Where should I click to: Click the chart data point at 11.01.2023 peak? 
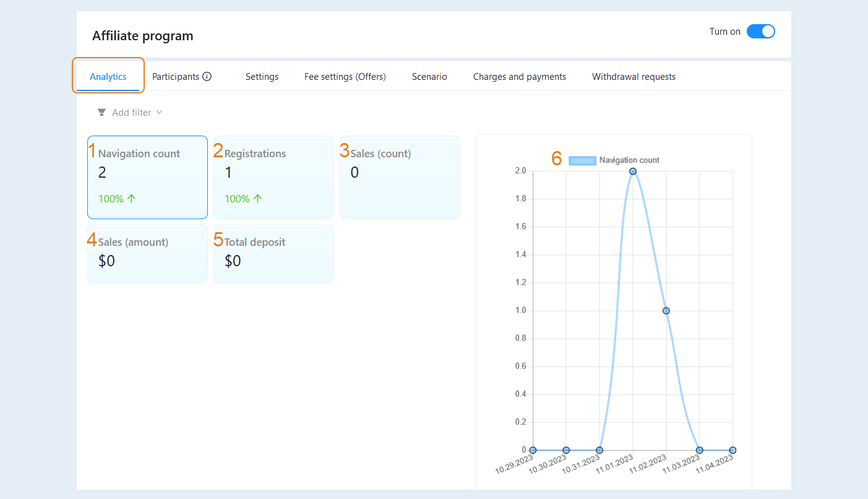coord(633,171)
